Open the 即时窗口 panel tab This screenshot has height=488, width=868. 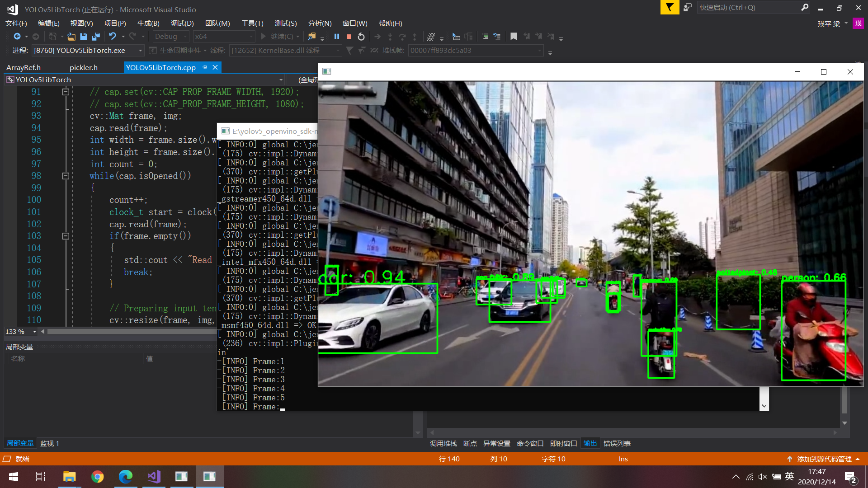[563, 443]
